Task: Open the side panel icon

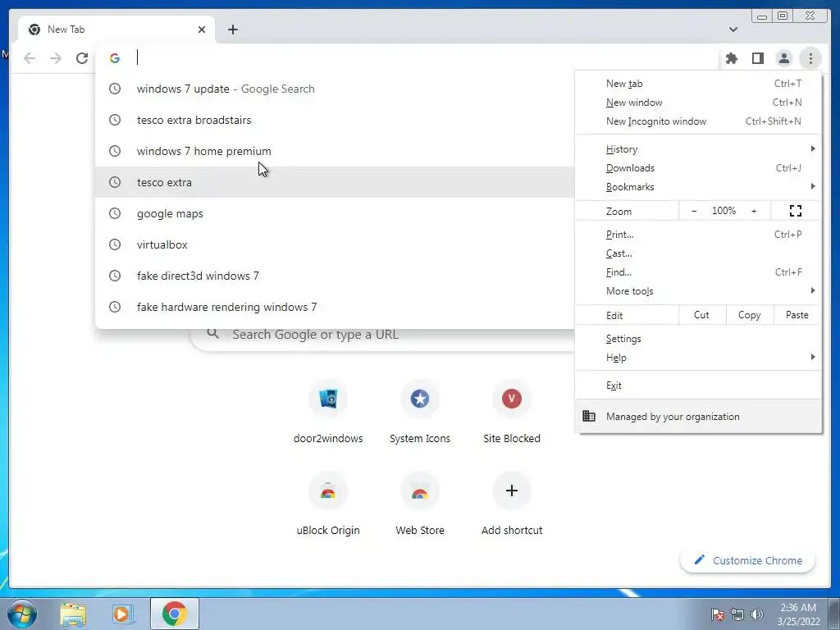Action: 757,58
